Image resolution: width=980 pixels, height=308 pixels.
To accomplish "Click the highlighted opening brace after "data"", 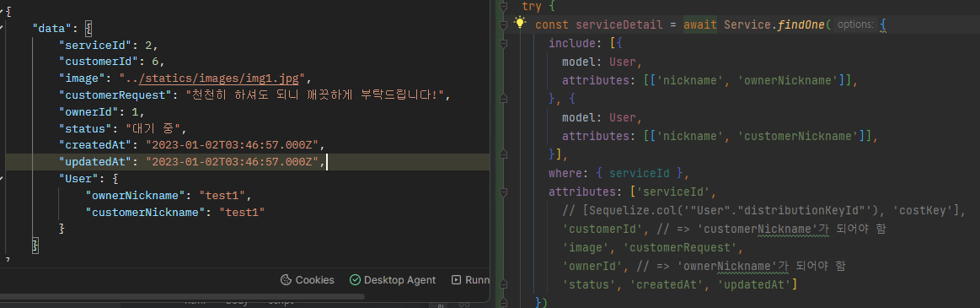I will tap(88, 28).
